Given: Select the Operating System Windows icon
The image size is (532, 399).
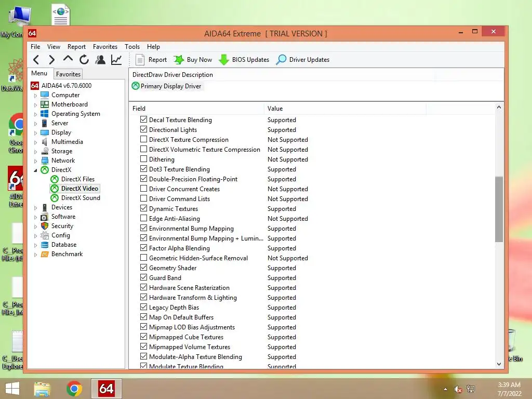Looking at the screenshot, I should 45,114.
